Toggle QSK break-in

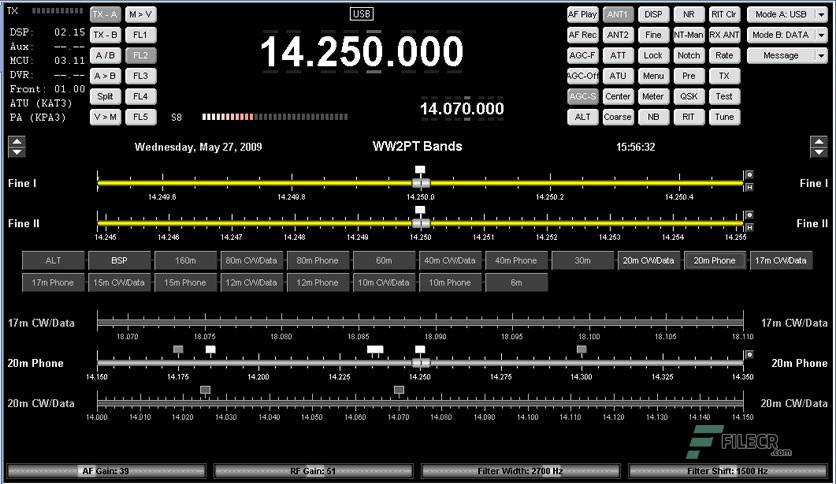689,96
